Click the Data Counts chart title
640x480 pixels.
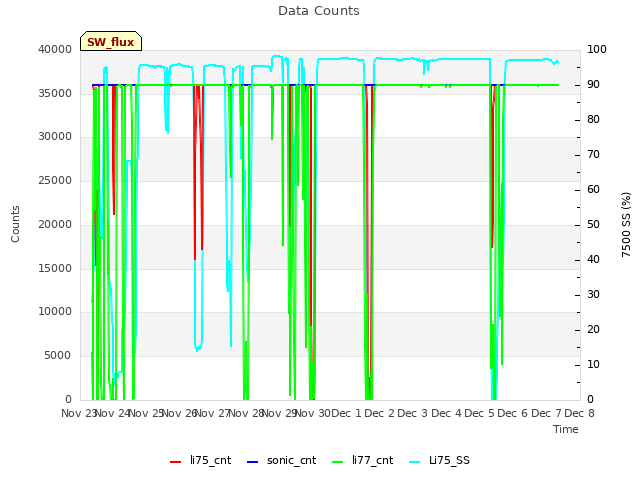319,11
